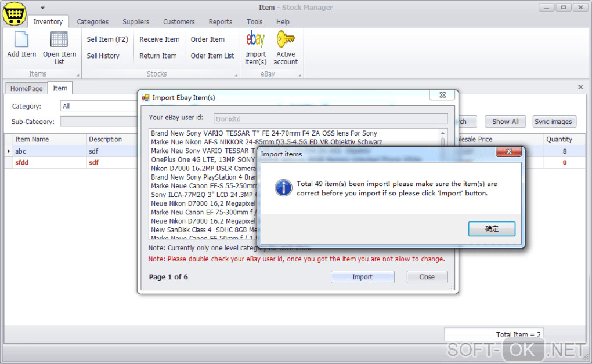The width and height of the screenshot is (592, 364).
Task: Select 'Nikon D7000 16.2MP DSLR' list entry
Action: click(x=203, y=168)
